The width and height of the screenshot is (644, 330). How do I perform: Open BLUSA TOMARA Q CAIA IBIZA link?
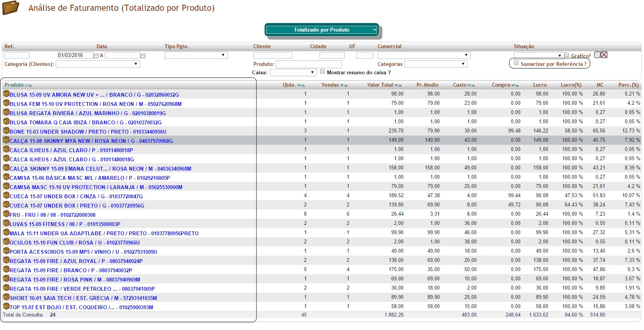tap(85, 122)
